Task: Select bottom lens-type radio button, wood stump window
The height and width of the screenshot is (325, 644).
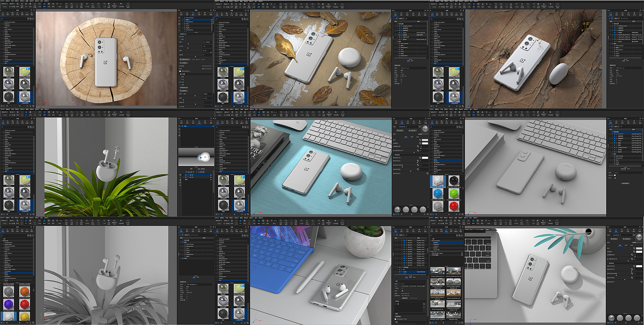Action: point(180,85)
